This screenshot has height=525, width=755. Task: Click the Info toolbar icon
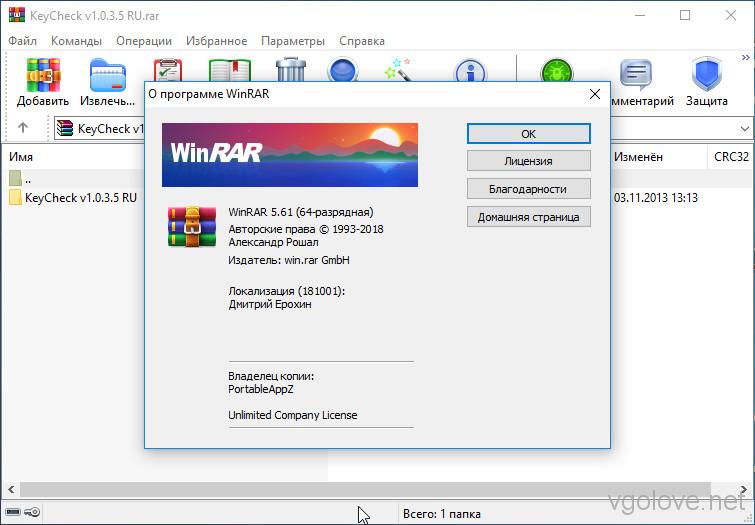pos(470,70)
